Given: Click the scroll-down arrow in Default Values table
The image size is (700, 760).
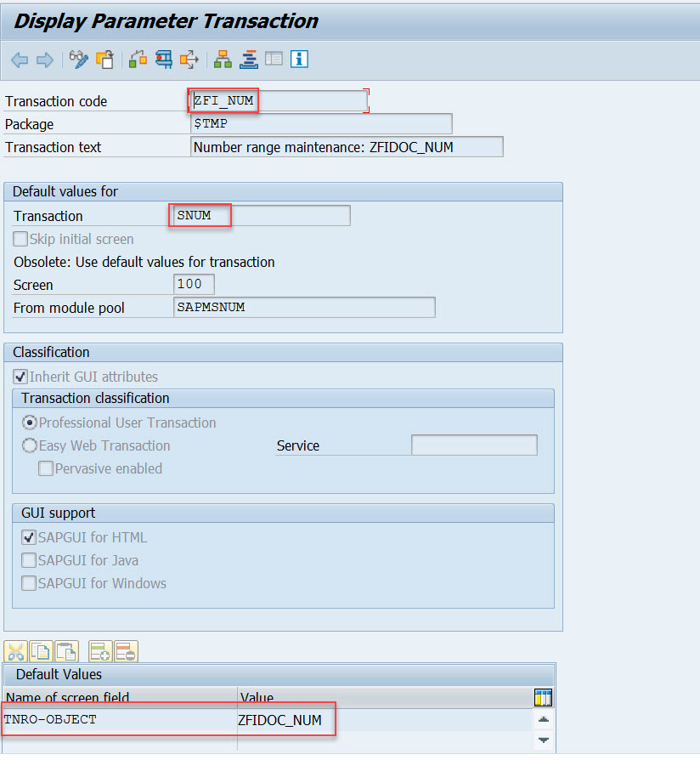Looking at the screenshot, I should pos(545,741).
